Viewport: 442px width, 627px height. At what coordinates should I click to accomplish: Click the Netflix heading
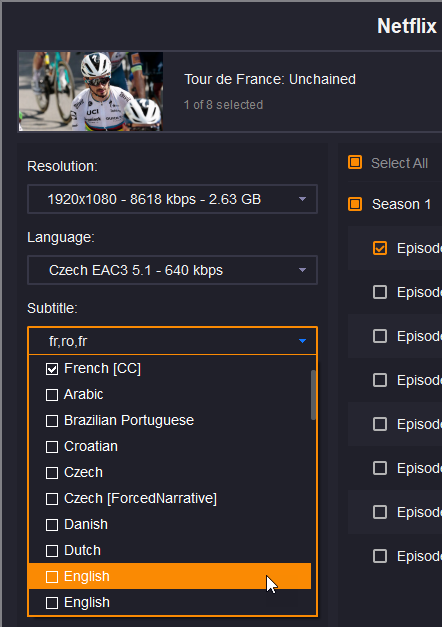click(x=407, y=26)
